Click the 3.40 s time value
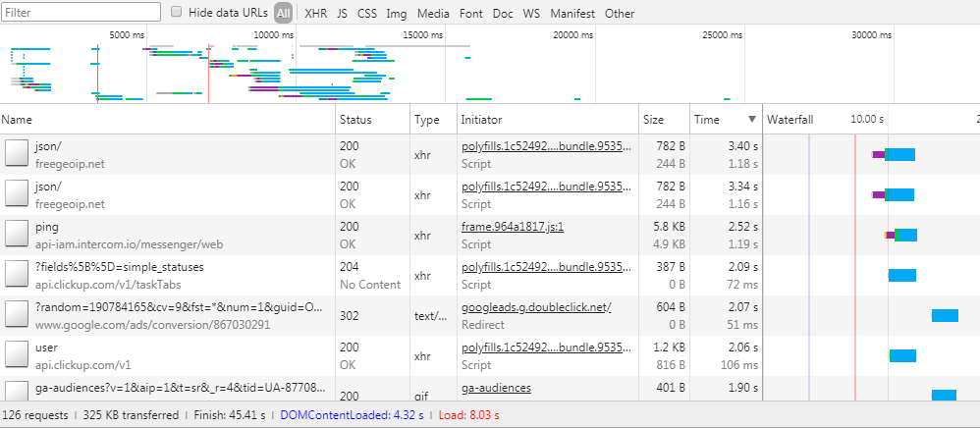 743,147
